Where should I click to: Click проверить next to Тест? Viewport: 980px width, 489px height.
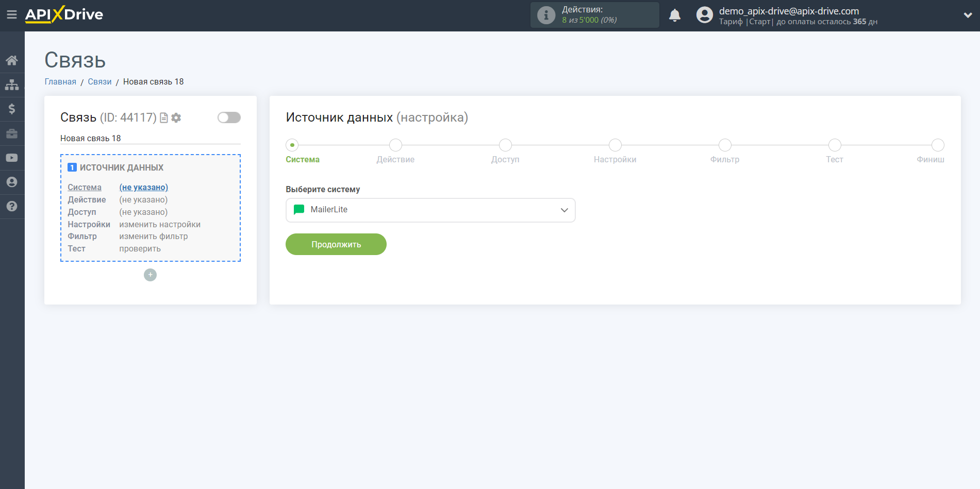[x=140, y=249]
